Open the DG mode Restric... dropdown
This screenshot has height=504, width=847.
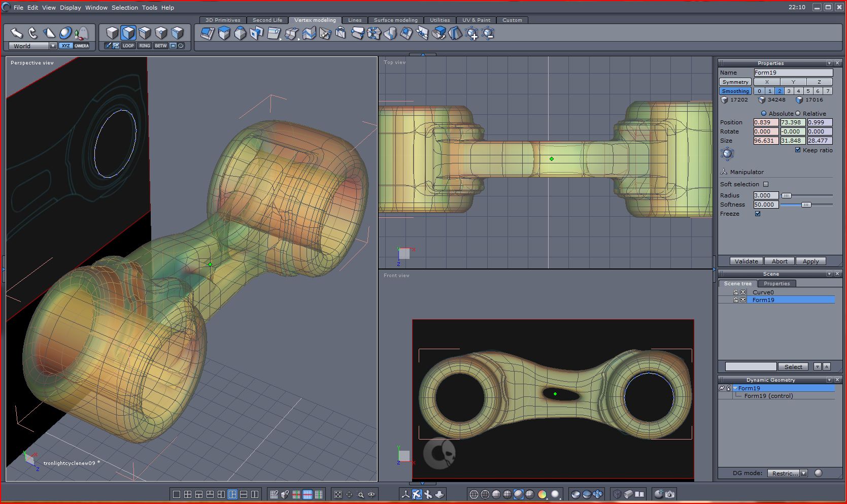[x=803, y=473]
